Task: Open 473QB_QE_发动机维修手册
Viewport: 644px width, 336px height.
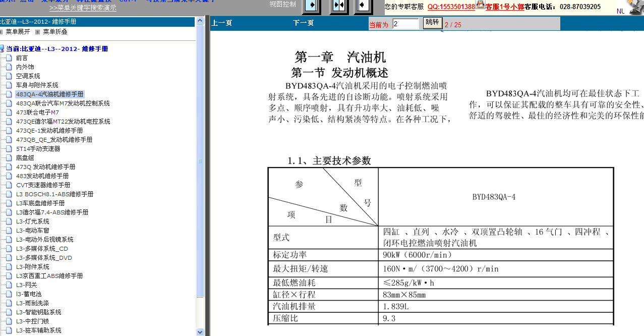Action: point(54,140)
